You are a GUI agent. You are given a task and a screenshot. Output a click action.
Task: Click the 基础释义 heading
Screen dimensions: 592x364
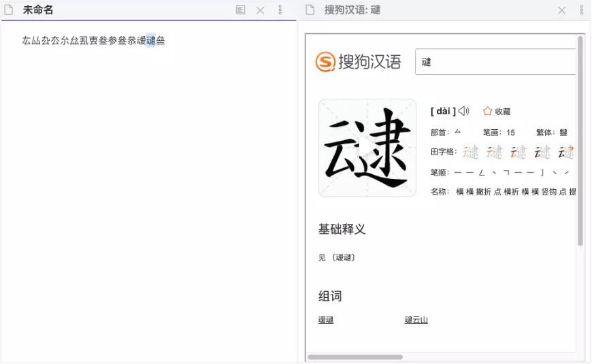click(x=342, y=229)
